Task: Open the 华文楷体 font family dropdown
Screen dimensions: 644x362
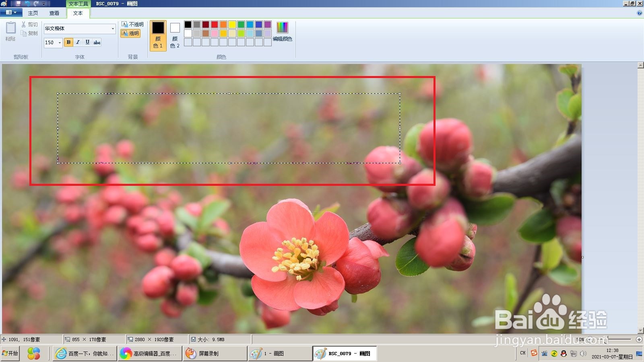Action: 113,29
